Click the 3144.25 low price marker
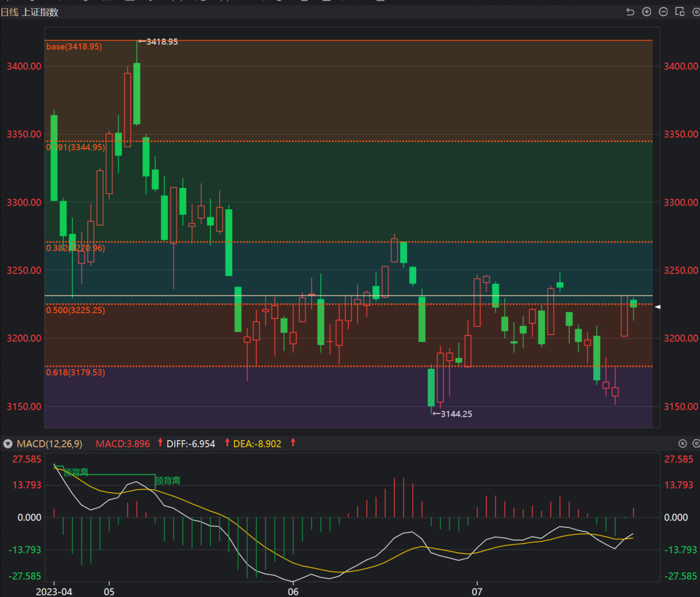Viewport: 700px width, 597px height. [452, 414]
